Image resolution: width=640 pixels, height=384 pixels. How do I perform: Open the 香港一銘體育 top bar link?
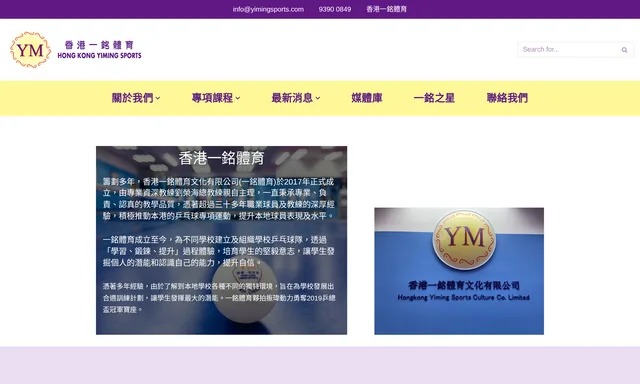coord(386,9)
